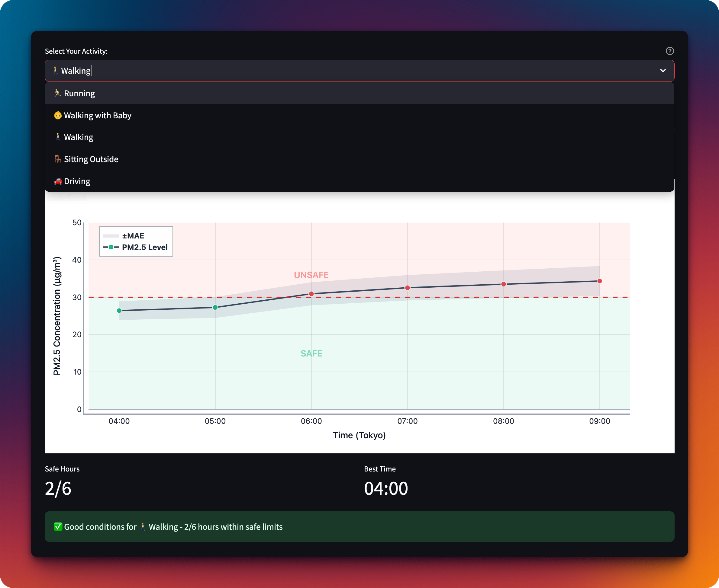
Task: Pick Walking in the dropdown options
Action: pyautogui.click(x=79, y=137)
